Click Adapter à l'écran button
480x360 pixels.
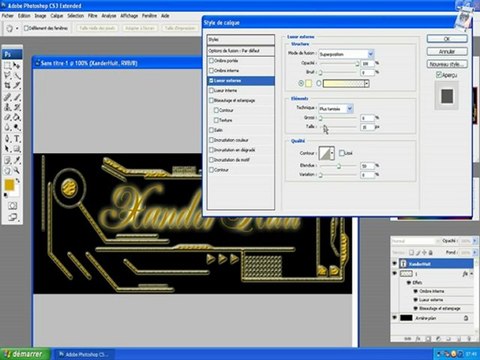click(x=140, y=28)
